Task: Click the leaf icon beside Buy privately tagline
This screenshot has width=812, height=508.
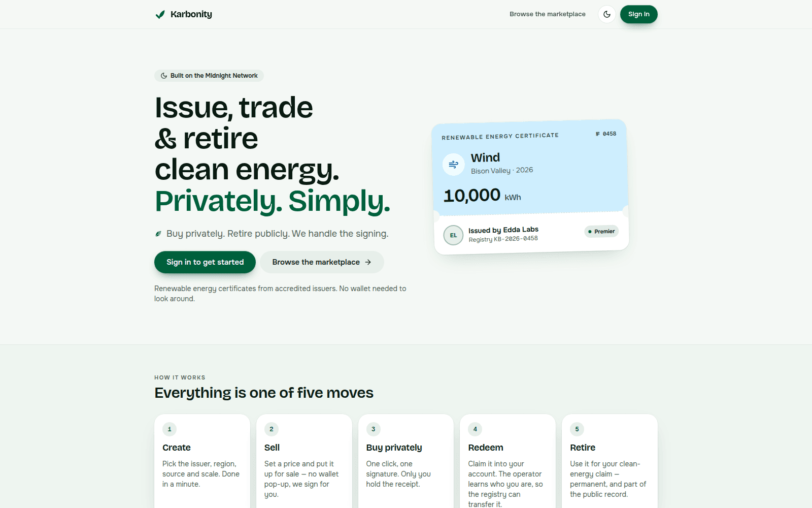Action: coord(158,234)
